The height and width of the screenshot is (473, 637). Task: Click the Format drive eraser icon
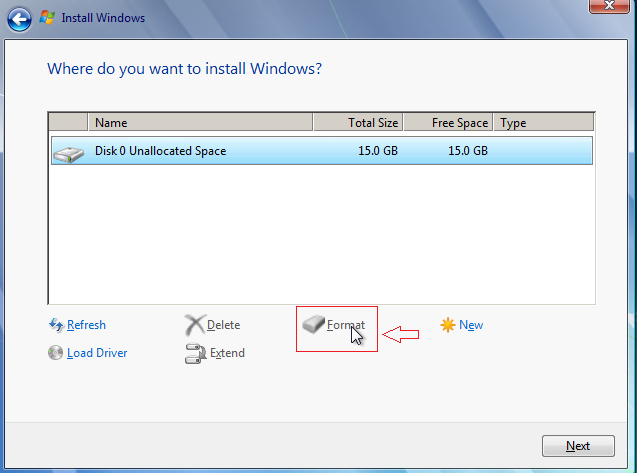313,324
